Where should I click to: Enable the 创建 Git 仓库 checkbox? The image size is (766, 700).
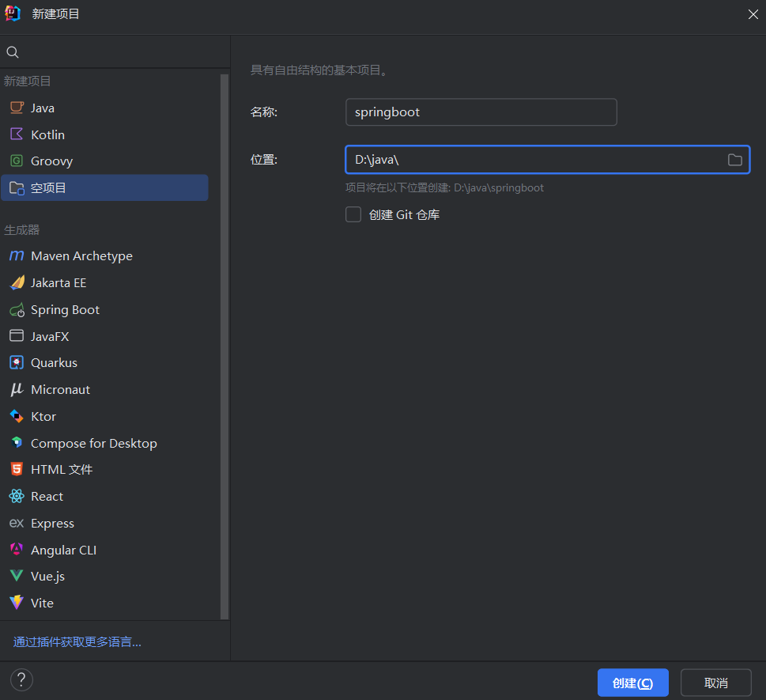(x=353, y=214)
